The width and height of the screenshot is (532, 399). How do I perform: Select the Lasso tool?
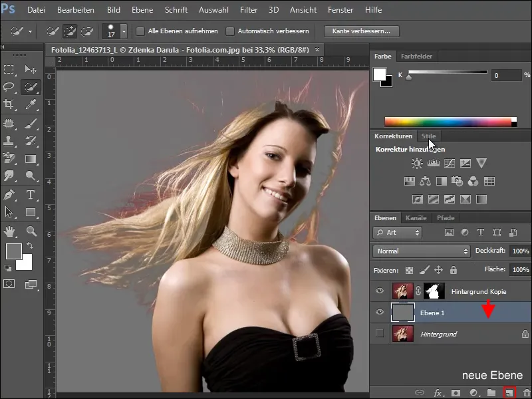pyautogui.click(x=10, y=87)
